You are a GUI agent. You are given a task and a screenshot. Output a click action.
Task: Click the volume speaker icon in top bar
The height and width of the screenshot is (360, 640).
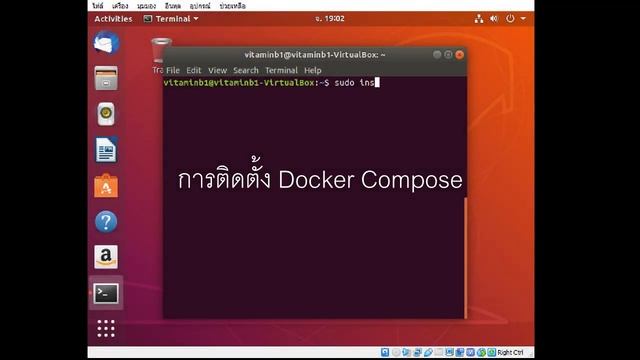point(494,19)
